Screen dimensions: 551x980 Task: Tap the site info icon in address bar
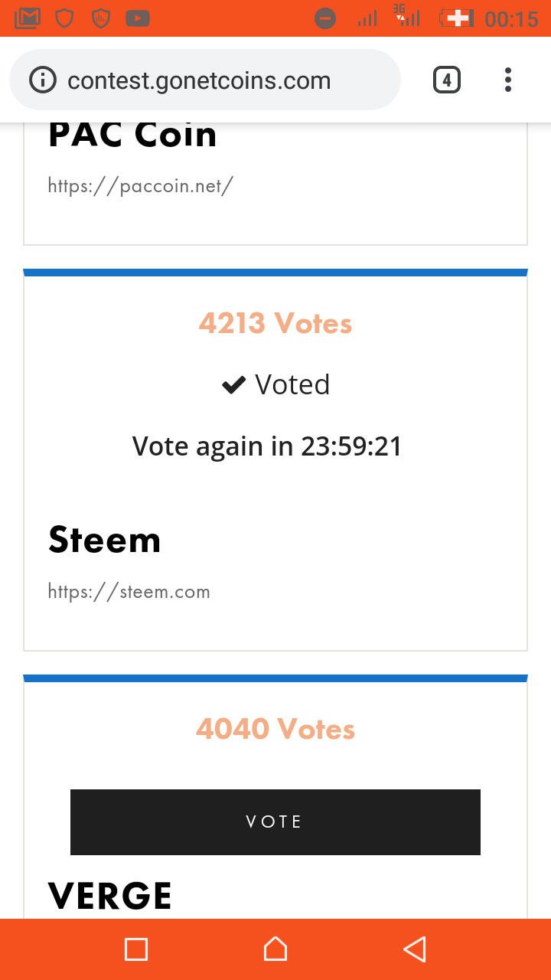coord(43,80)
